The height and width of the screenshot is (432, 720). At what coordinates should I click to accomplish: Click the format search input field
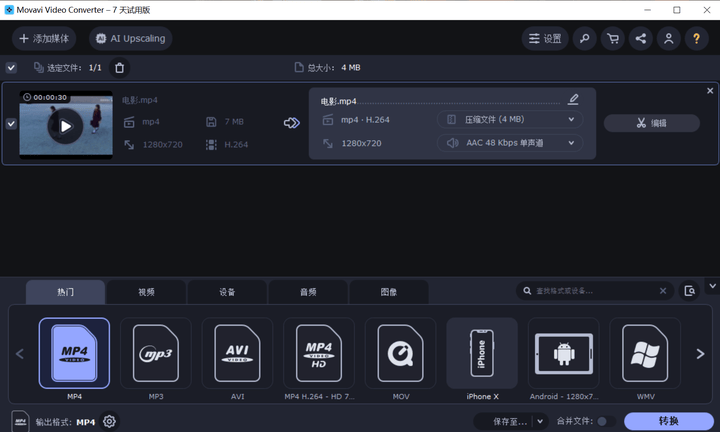point(595,291)
